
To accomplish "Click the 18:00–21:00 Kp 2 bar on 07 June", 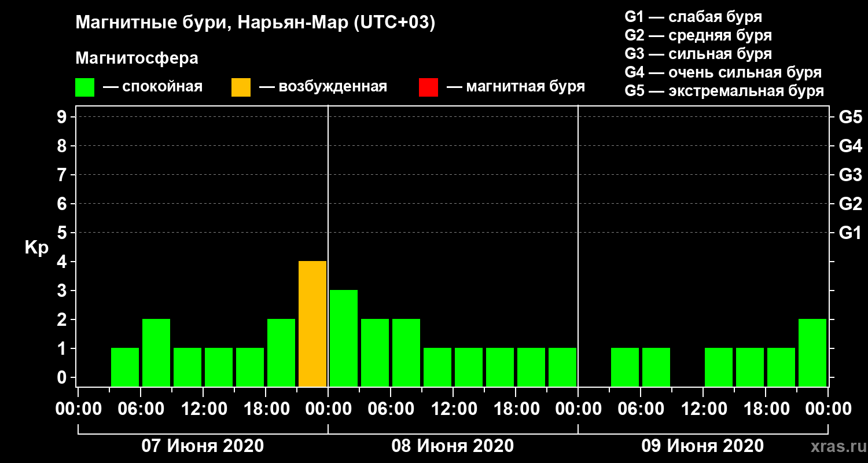I will [x=281, y=353].
